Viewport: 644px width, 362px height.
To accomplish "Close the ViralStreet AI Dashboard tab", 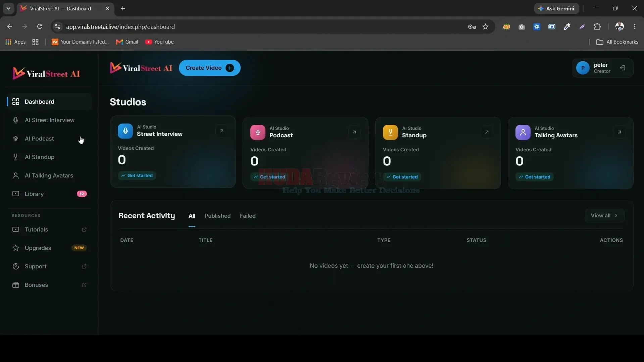I will click(107, 8).
